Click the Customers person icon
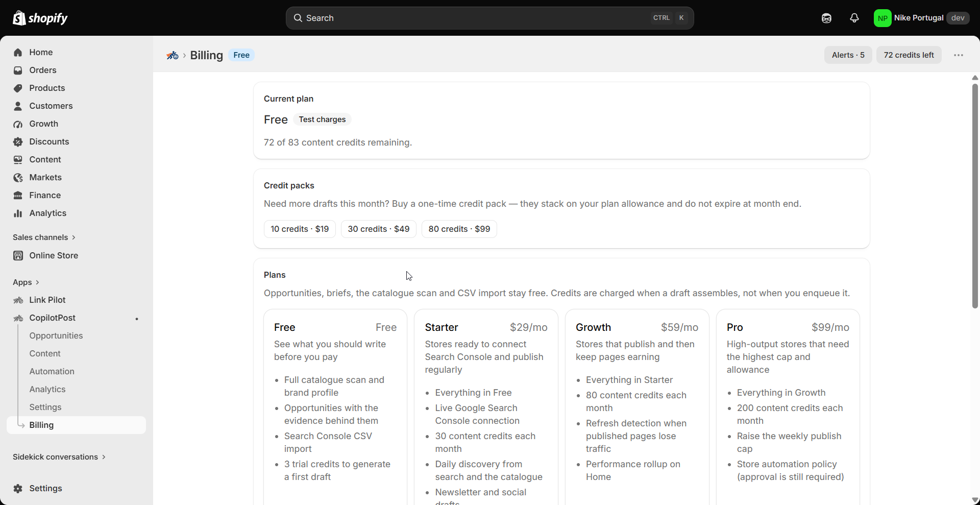The height and width of the screenshot is (505, 980). (18, 106)
